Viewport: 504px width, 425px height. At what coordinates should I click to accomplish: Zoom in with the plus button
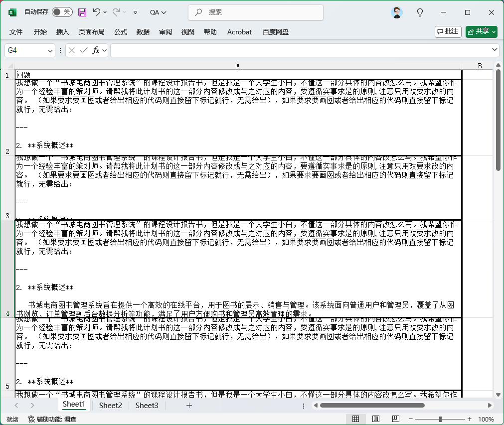click(470, 419)
